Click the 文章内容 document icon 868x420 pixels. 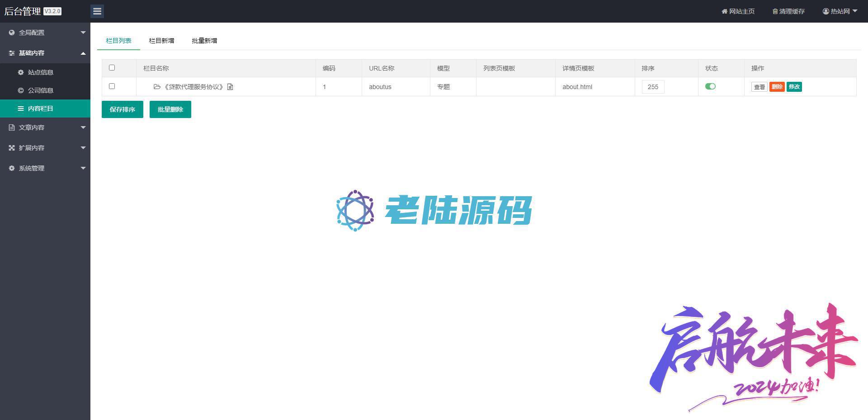(x=12, y=127)
